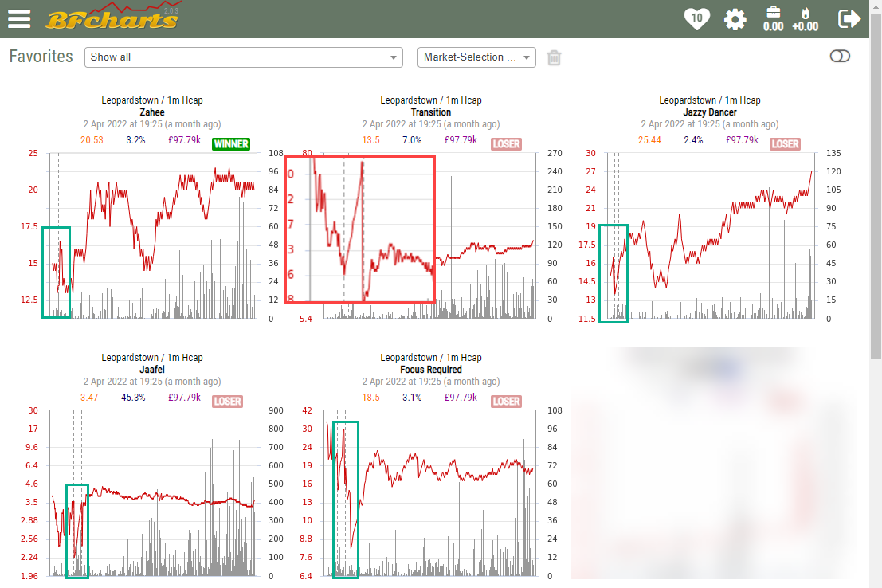Viewport: 882px width, 588px height.
Task: Open the Market-Selection dropdown
Action: (476, 57)
